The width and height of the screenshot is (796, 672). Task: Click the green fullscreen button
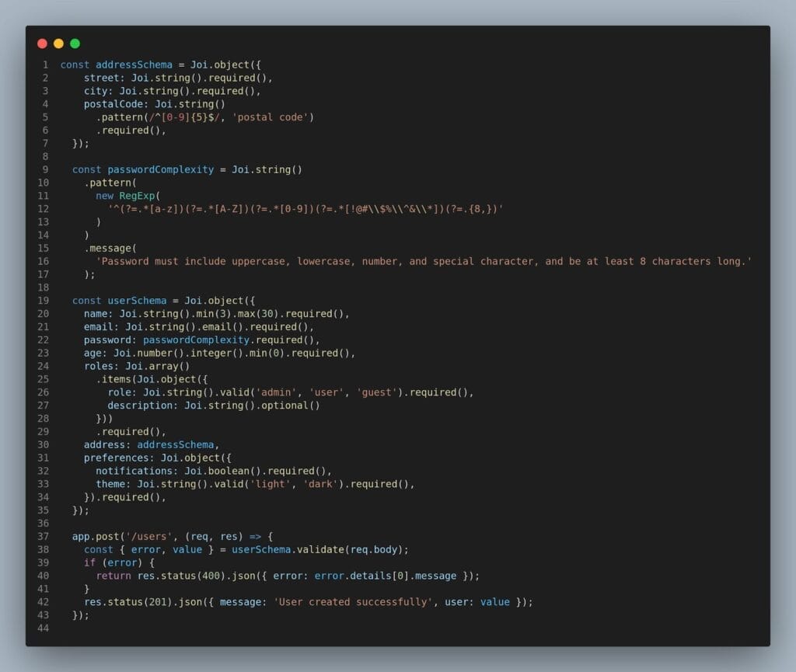pyautogui.click(x=73, y=44)
